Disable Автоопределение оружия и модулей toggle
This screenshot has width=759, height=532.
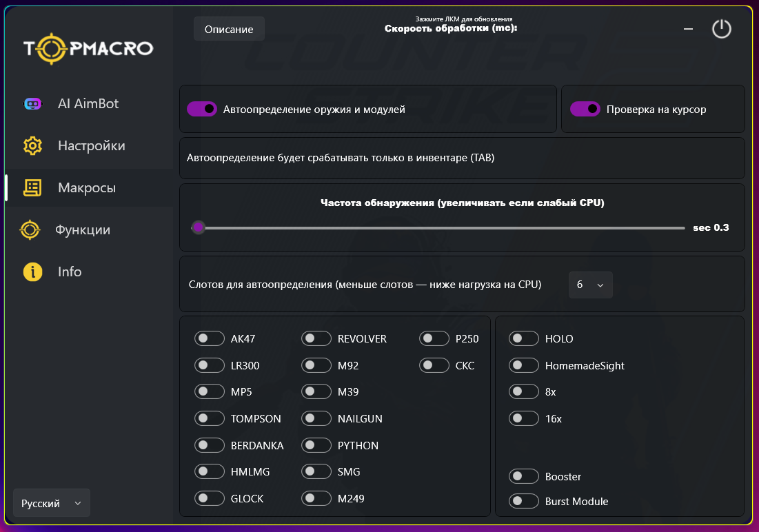tap(202, 109)
